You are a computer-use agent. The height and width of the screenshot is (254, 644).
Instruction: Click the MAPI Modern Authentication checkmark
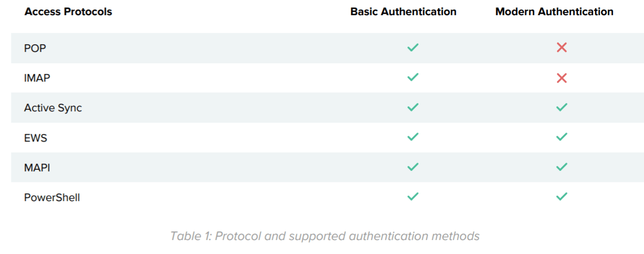coord(561,168)
